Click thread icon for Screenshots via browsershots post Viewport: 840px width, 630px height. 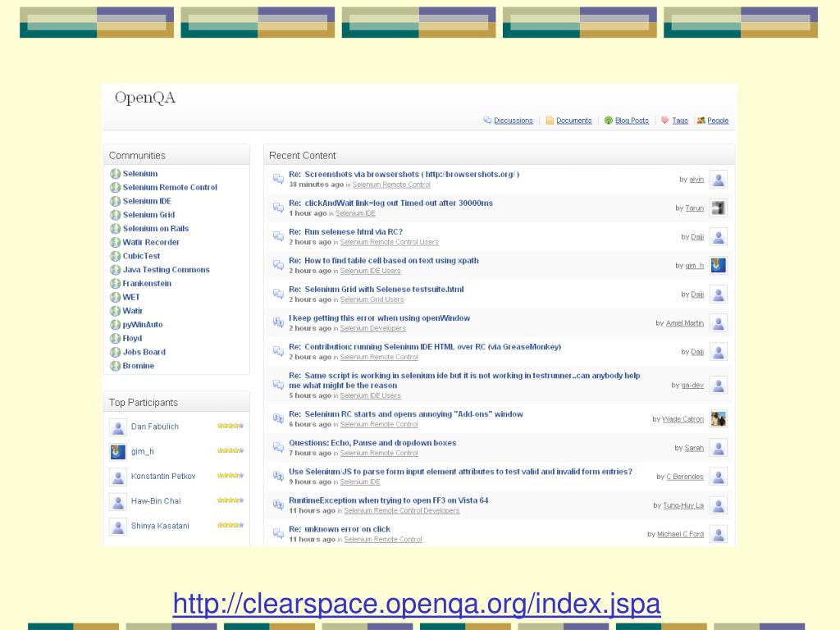278,178
